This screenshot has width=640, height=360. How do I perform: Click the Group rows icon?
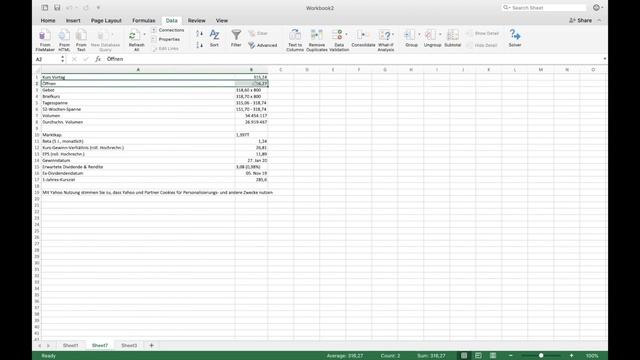tap(409, 35)
